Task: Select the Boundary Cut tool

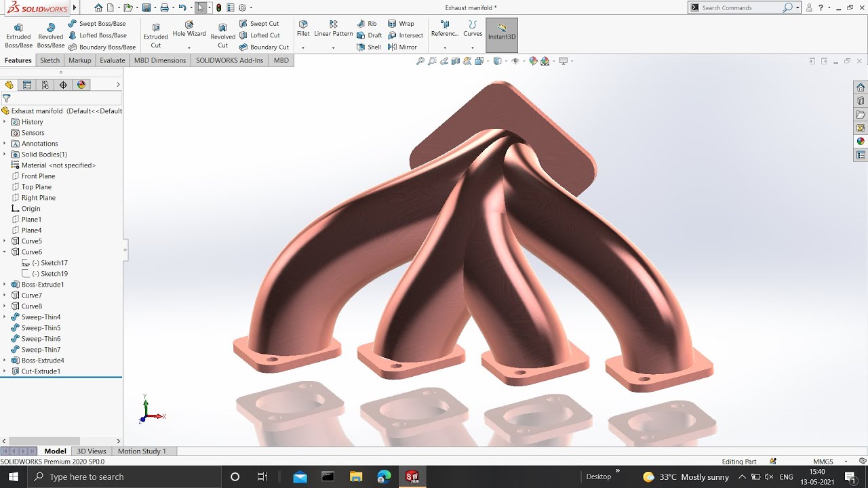Action: pos(264,47)
